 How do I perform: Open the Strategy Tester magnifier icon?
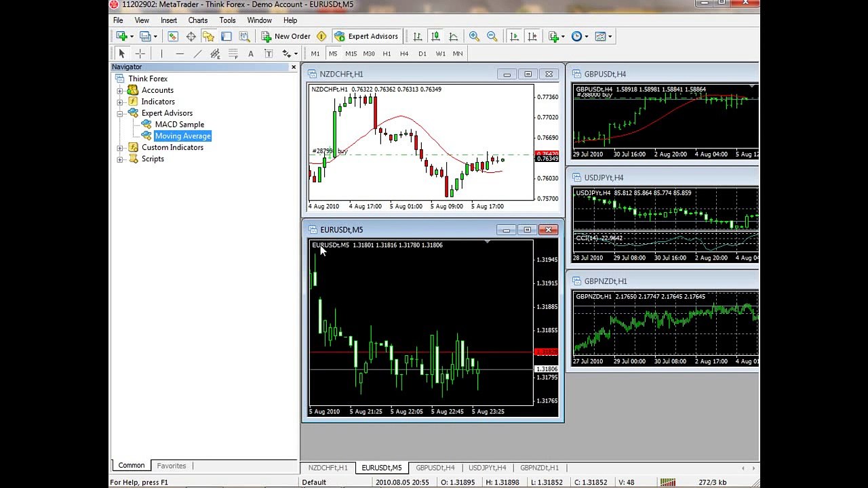click(244, 37)
